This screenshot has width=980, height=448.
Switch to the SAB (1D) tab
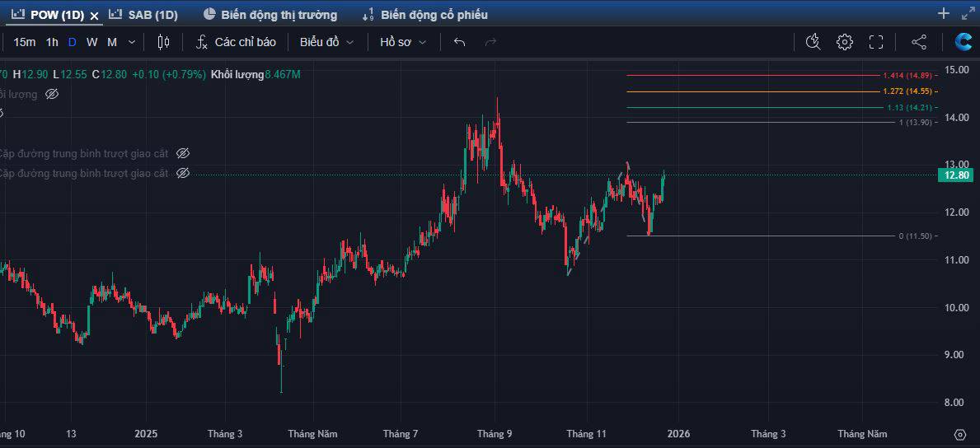tap(143, 15)
